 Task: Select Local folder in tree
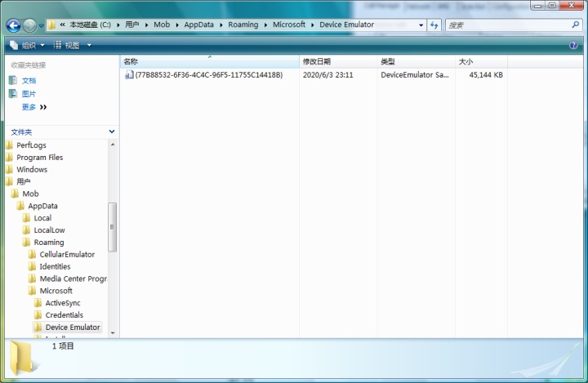(x=42, y=218)
